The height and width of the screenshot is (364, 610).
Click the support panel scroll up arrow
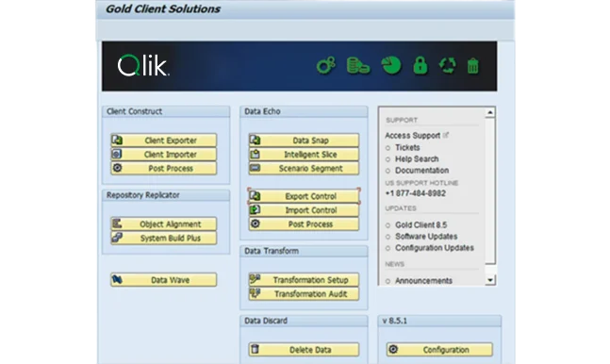[x=490, y=112]
